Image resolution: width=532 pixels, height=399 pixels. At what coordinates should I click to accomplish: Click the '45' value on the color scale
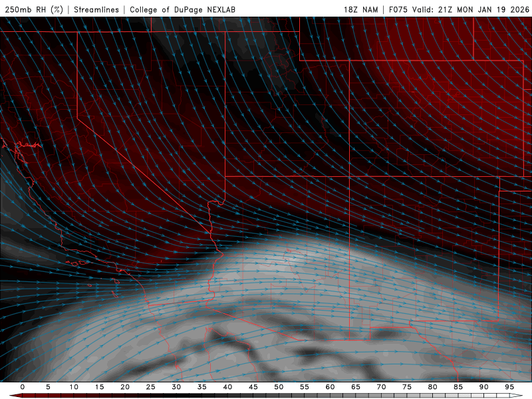[x=253, y=387]
